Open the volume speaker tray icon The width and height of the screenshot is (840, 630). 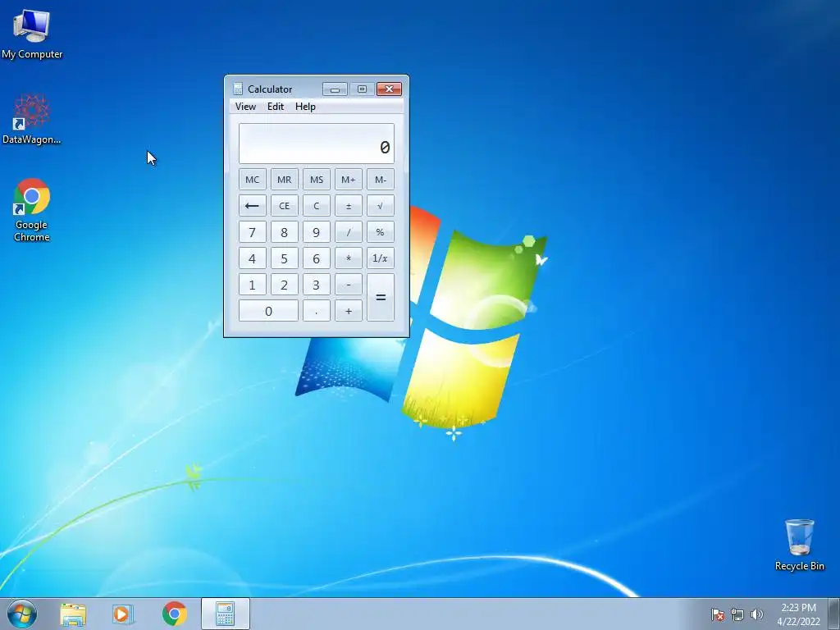757,614
